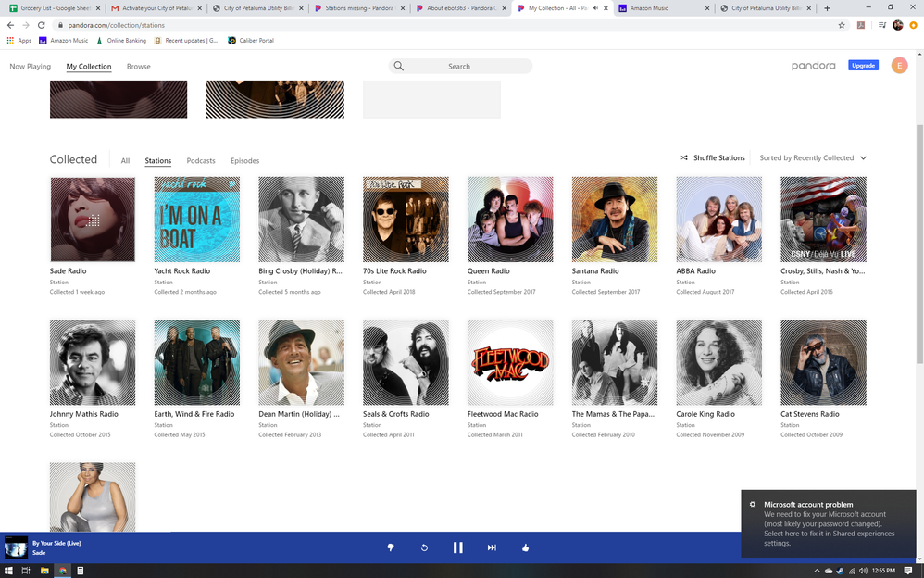Click the now playing album art
The width and height of the screenshot is (924, 578).
(x=16, y=547)
